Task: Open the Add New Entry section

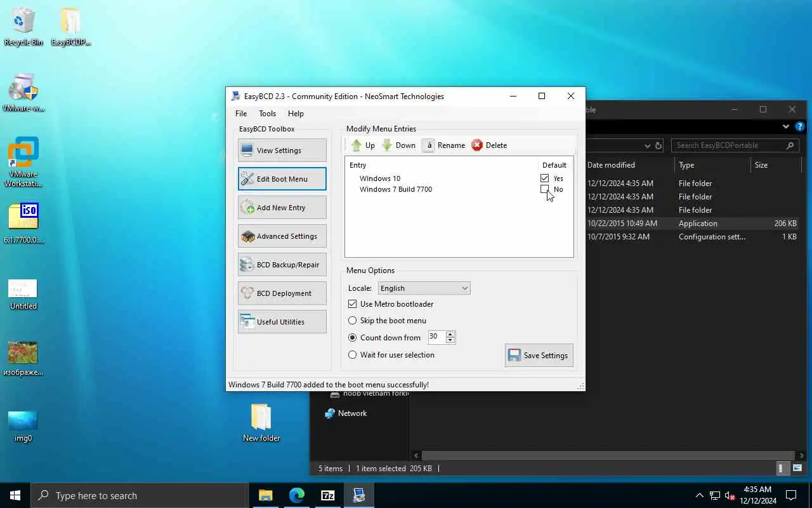Action: pos(282,208)
